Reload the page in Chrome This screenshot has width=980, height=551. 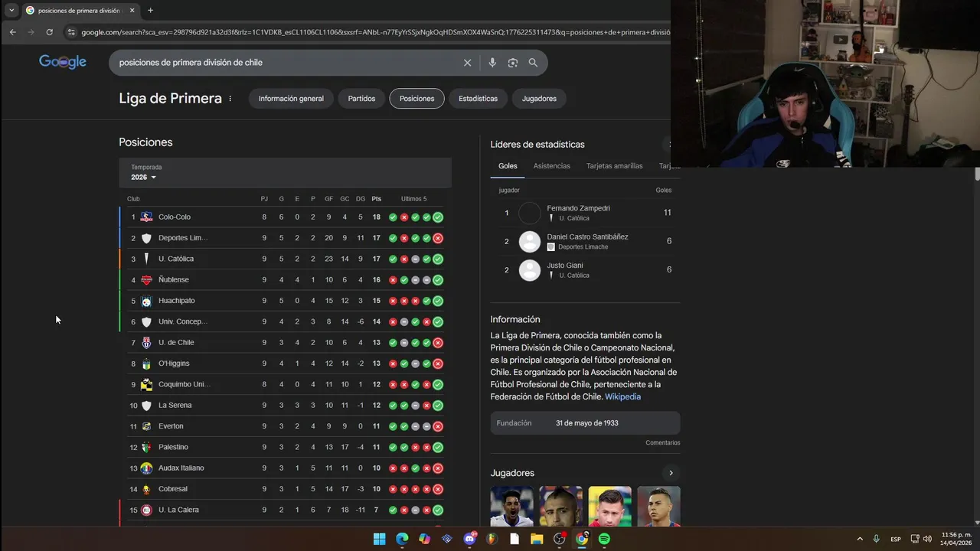(50, 32)
